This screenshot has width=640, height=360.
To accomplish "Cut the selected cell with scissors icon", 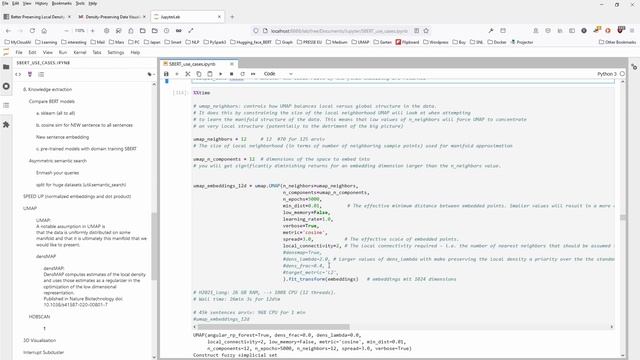I will (x=188, y=74).
